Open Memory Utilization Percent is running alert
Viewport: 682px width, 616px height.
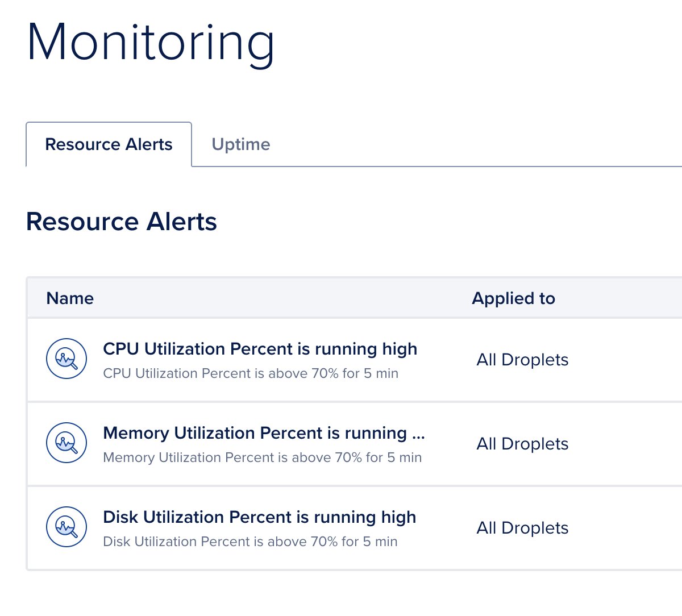coord(264,433)
